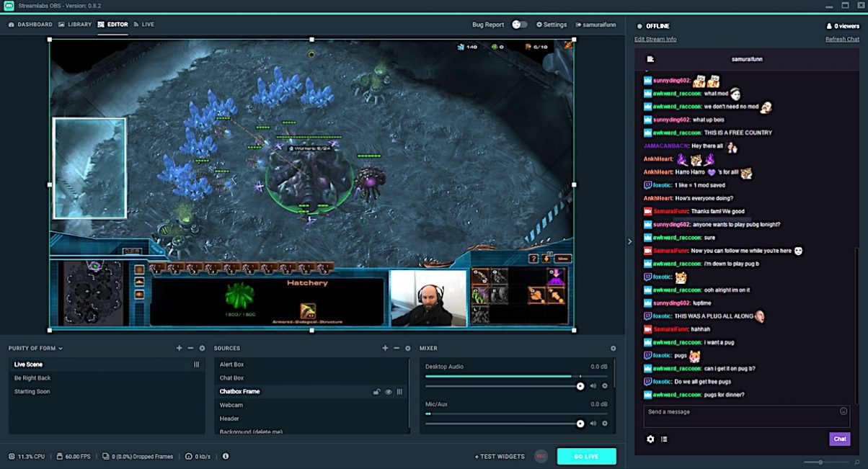This screenshot has width=868, height=469.
Task: Open Desktop Audio source settings gear
Action: click(x=605, y=386)
